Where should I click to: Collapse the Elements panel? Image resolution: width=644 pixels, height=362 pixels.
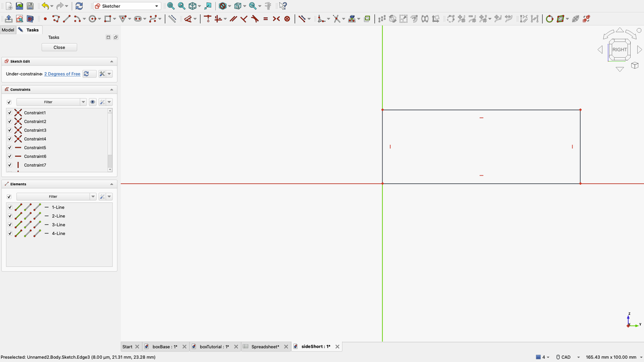pos(111,184)
